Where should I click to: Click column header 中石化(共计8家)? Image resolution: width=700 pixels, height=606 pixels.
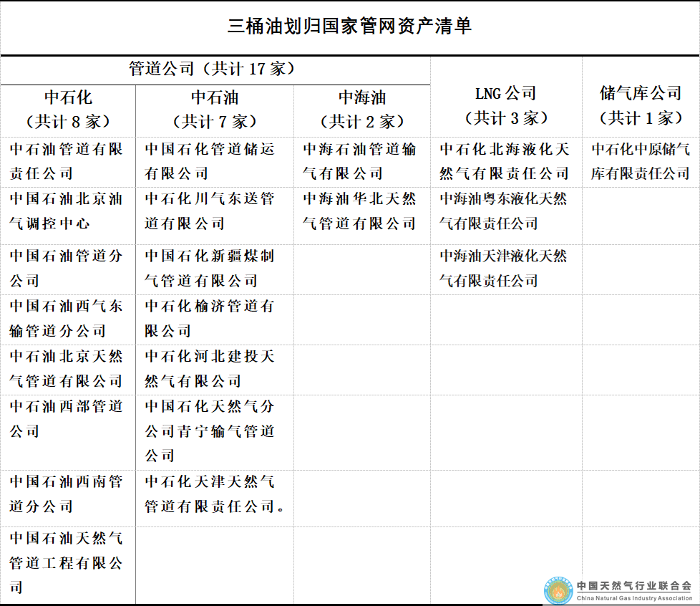pos(68,110)
